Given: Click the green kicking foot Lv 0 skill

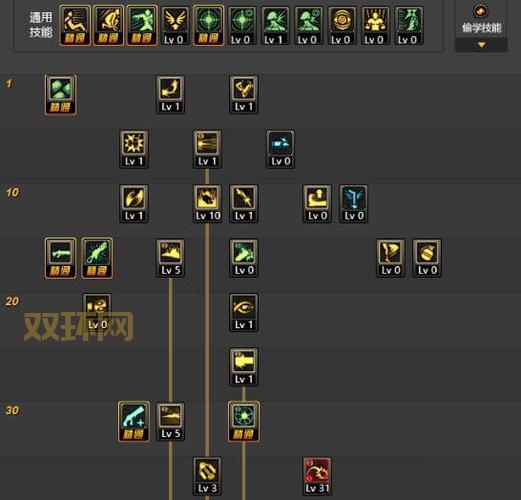Looking at the screenshot, I should tap(244, 258).
